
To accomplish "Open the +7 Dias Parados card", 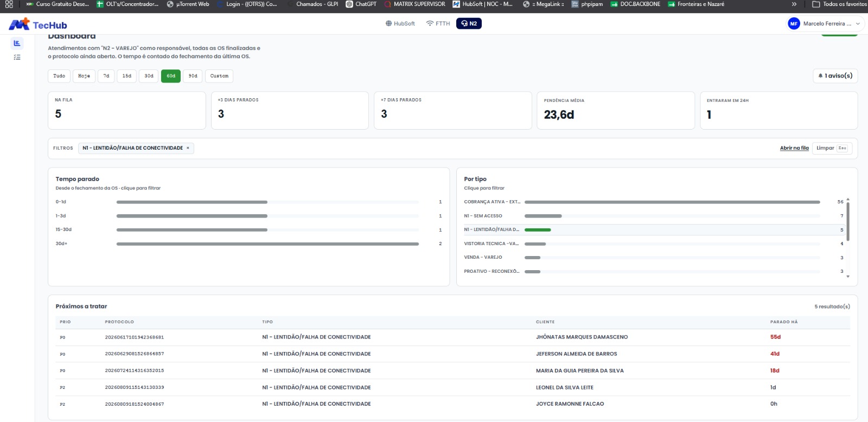I will click(x=453, y=110).
